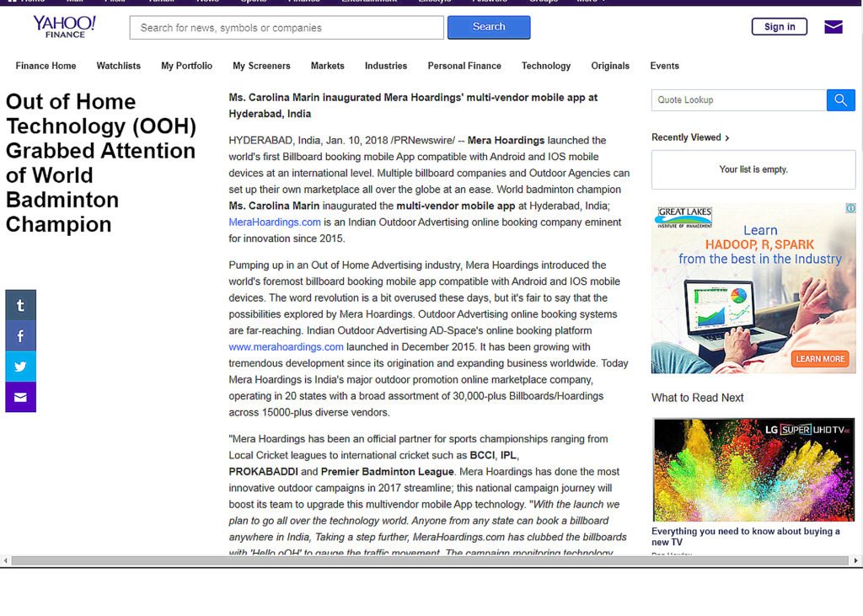Open My Screeners
The image size is (863, 616).
click(x=261, y=66)
